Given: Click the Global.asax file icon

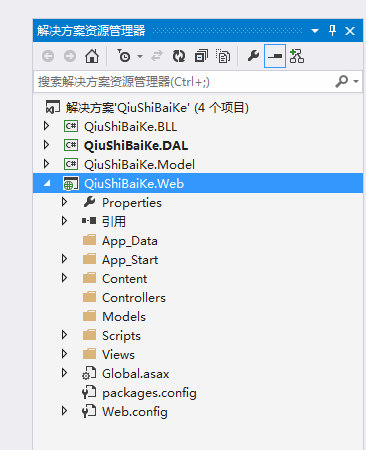Looking at the screenshot, I should pyautogui.click(x=89, y=373).
